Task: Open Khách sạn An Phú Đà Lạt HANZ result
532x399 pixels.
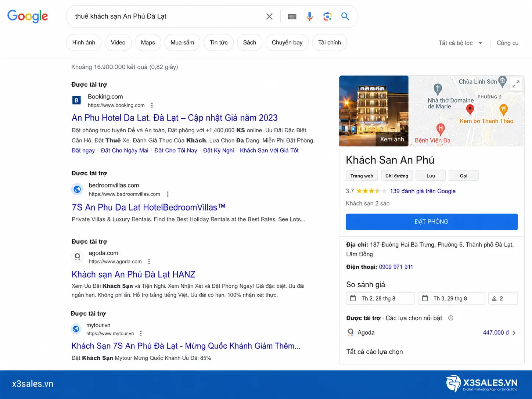Action: click(133, 274)
